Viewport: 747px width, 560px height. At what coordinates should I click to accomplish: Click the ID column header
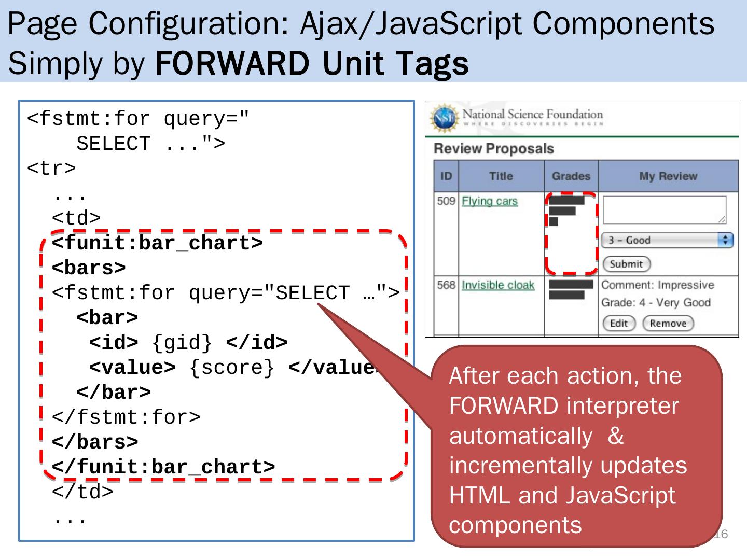[x=446, y=176]
